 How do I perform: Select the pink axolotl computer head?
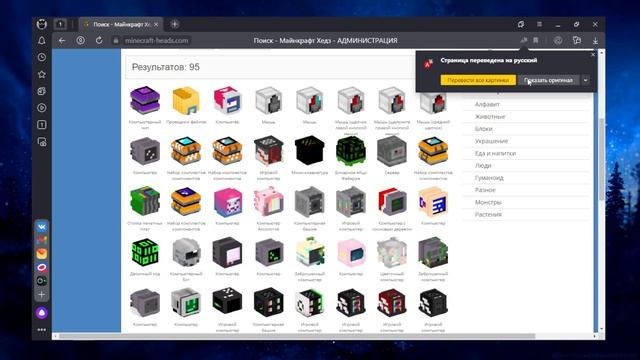(x=269, y=202)
